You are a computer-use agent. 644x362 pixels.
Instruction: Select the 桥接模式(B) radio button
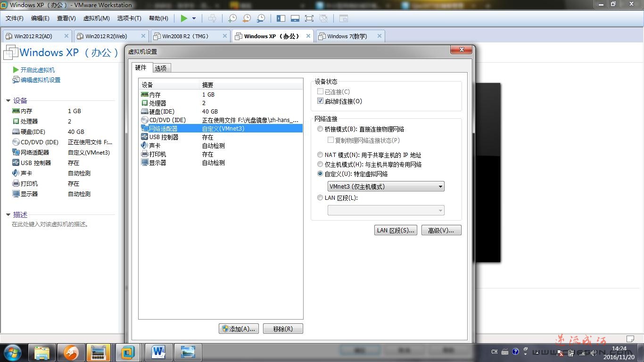[321, 129]
